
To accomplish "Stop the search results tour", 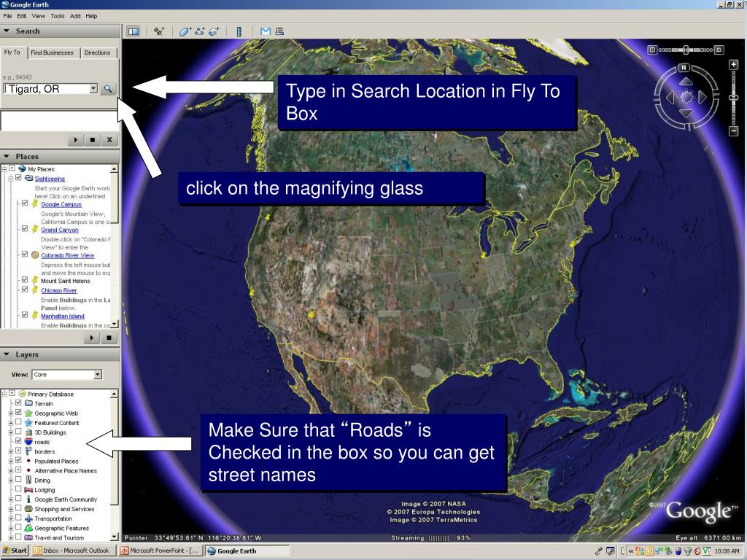I will (93, 140).
